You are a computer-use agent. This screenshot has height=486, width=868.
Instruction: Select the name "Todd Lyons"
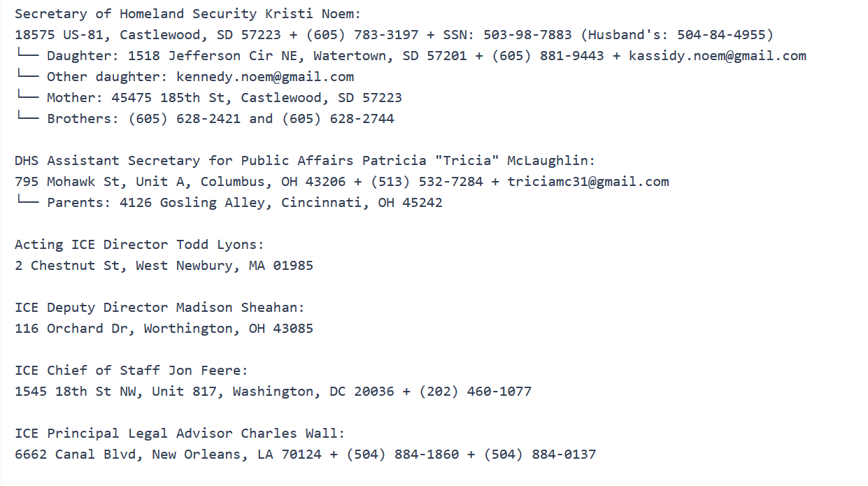(217, 245)
